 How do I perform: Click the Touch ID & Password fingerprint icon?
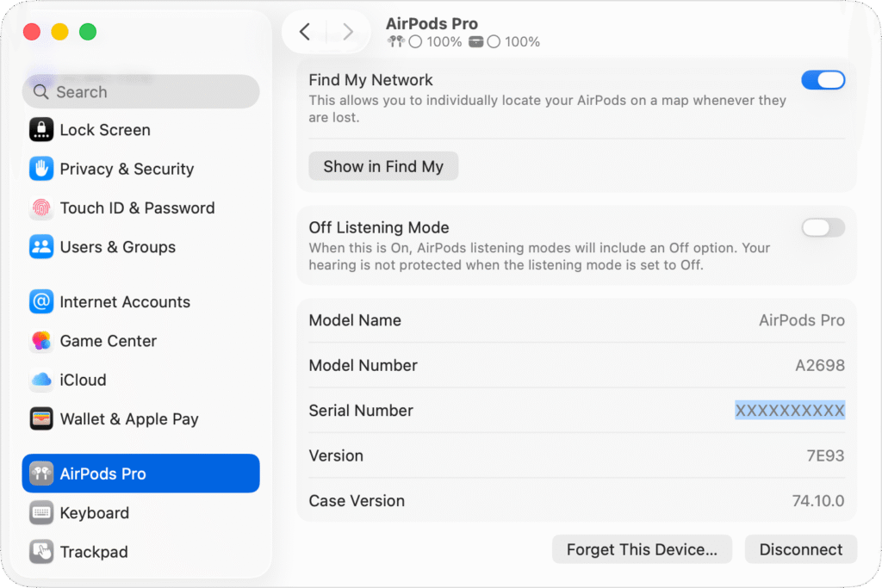pos(40,208)
